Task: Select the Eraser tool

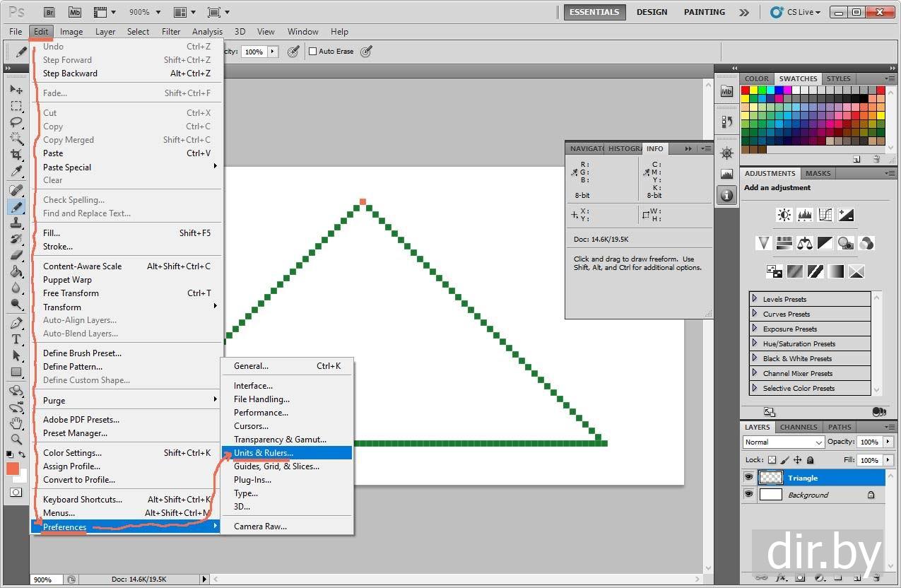Action: pyautogui.click(x=16, y=255)
